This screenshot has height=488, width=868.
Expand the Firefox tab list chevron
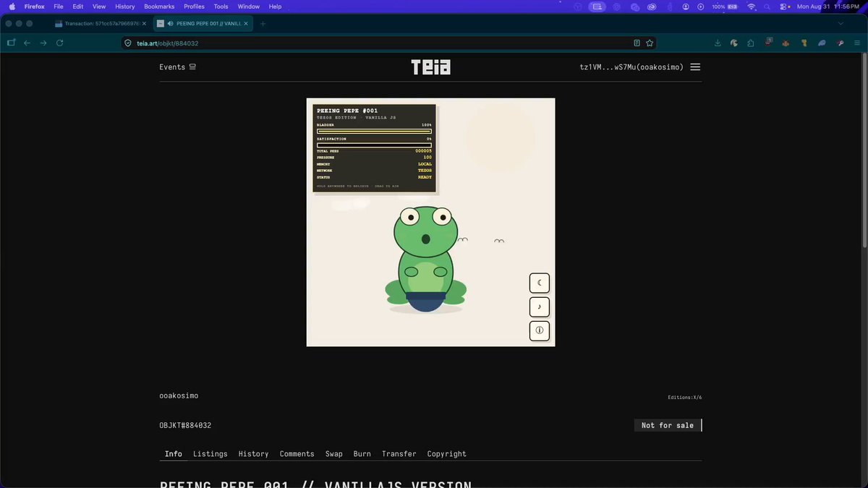click(x=841, y=24)
